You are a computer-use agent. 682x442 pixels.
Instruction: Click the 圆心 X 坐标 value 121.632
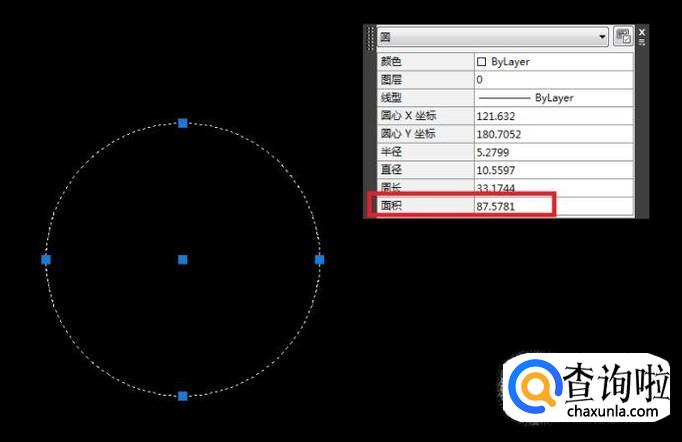[x=553, y=116]
